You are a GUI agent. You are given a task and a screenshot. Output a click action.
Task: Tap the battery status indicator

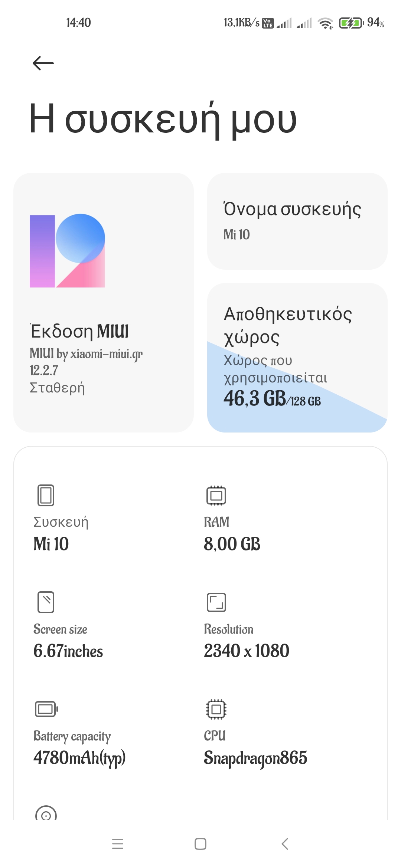point(351,23)
